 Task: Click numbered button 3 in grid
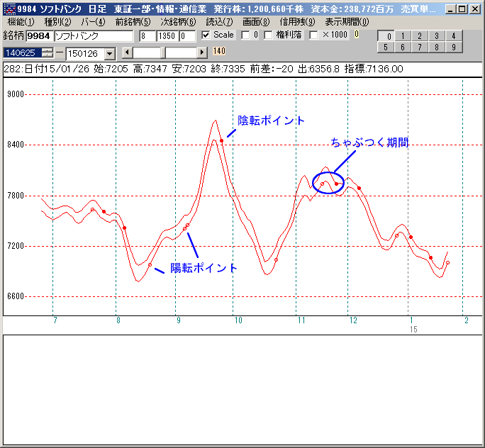coord(436,36)
